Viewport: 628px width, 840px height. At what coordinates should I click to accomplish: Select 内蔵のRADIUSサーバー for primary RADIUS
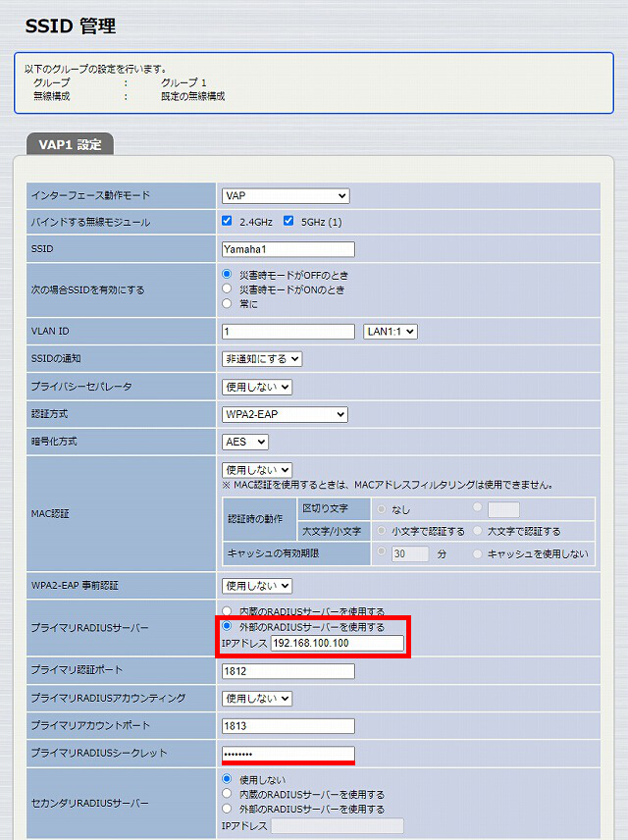[227, 611]
